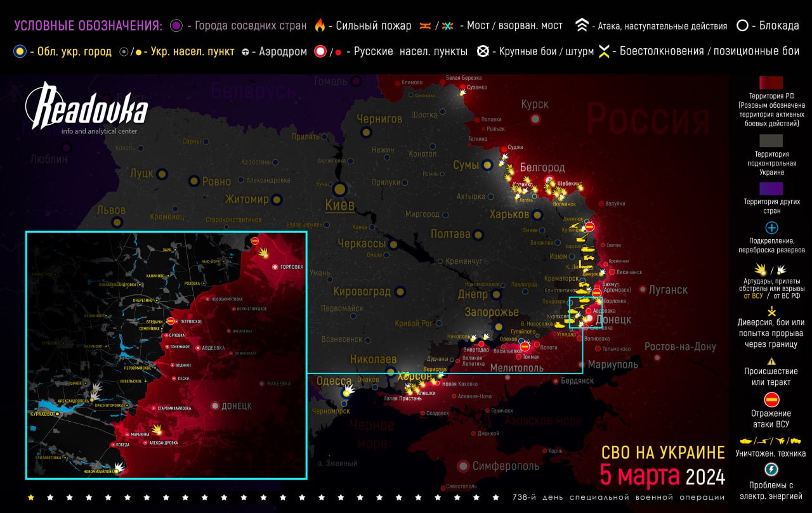Click the Аэродром legend icon
The image size is (812, 513).
click(246, 52)
